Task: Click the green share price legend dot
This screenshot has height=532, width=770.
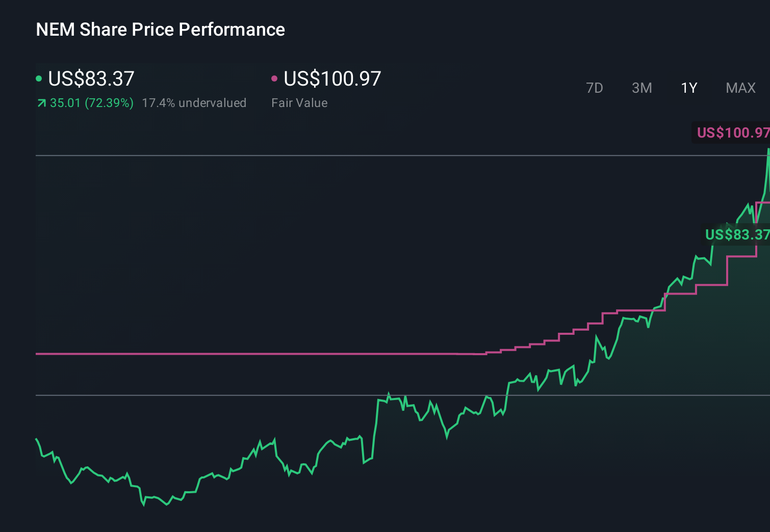Action: coord(39,78)
